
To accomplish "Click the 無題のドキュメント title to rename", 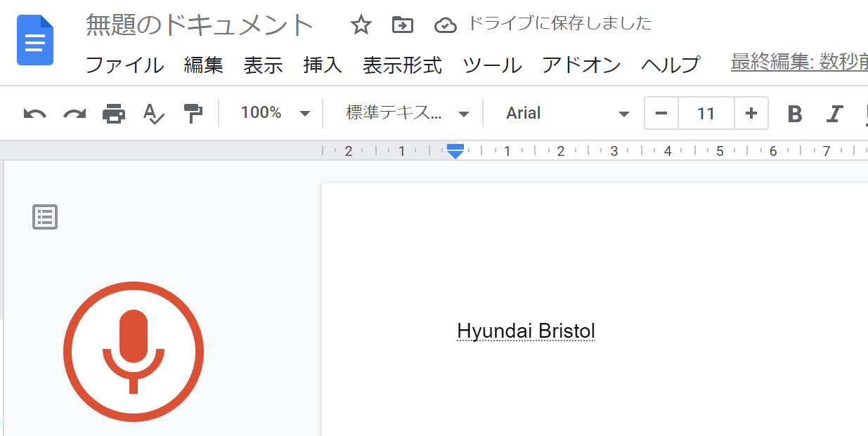I will click(200, 25).
